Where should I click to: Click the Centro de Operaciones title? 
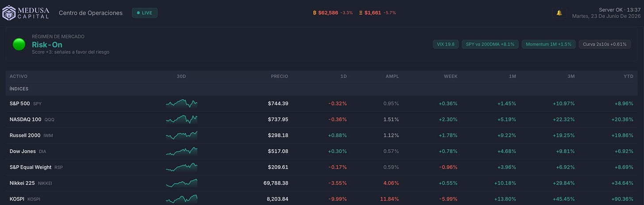click(91, 13)
